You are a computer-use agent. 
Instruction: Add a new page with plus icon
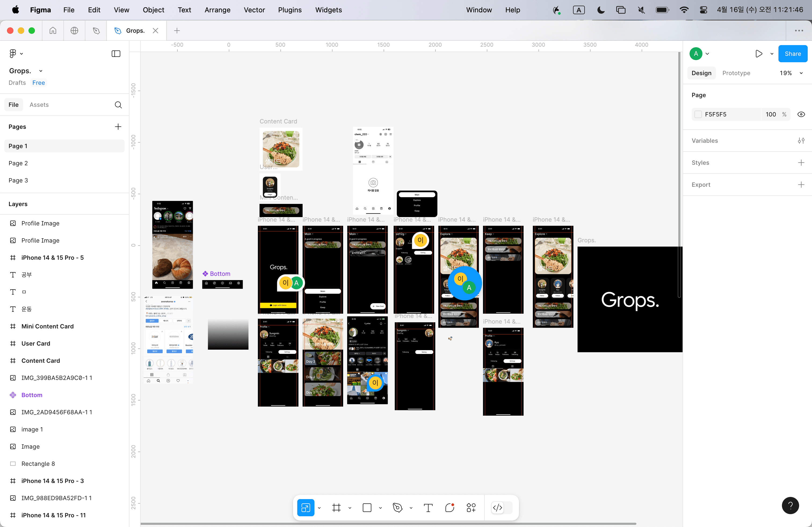tap(118, 127)
